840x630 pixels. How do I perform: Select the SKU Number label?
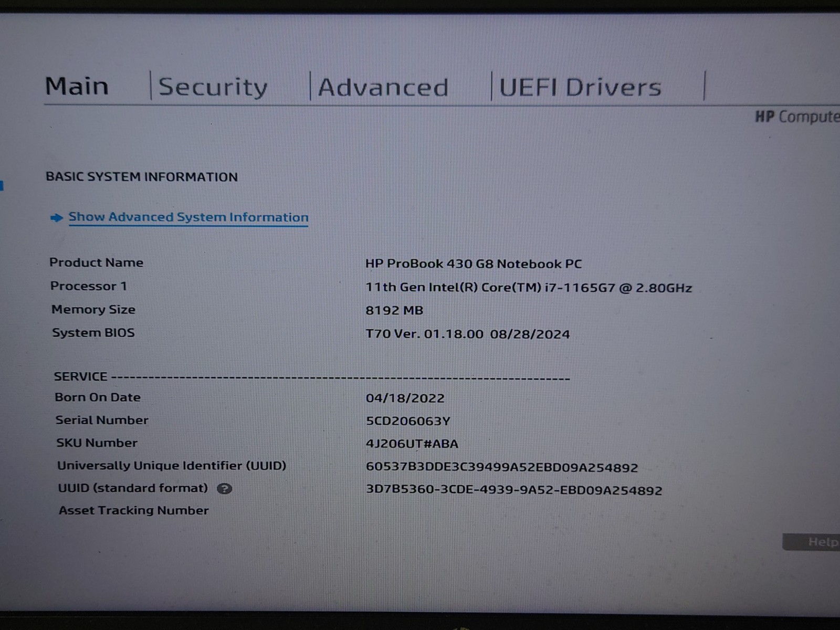tap(97, 443)
